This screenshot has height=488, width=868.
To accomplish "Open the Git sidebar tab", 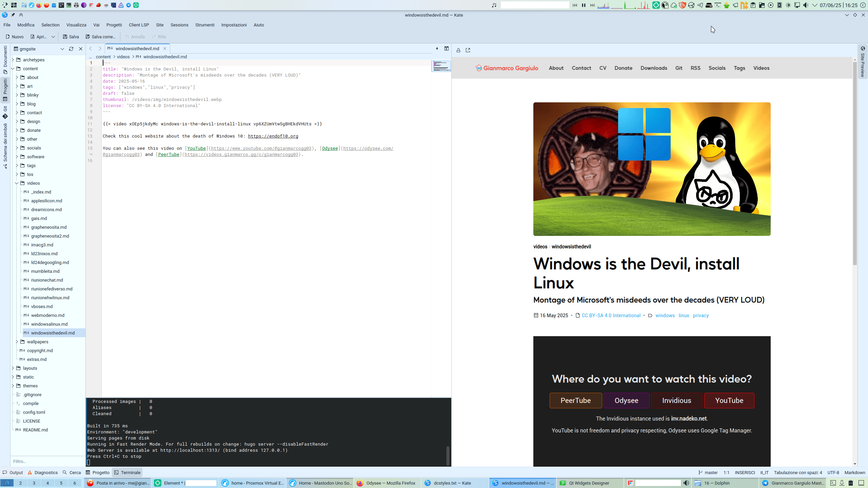I will 5,113.
